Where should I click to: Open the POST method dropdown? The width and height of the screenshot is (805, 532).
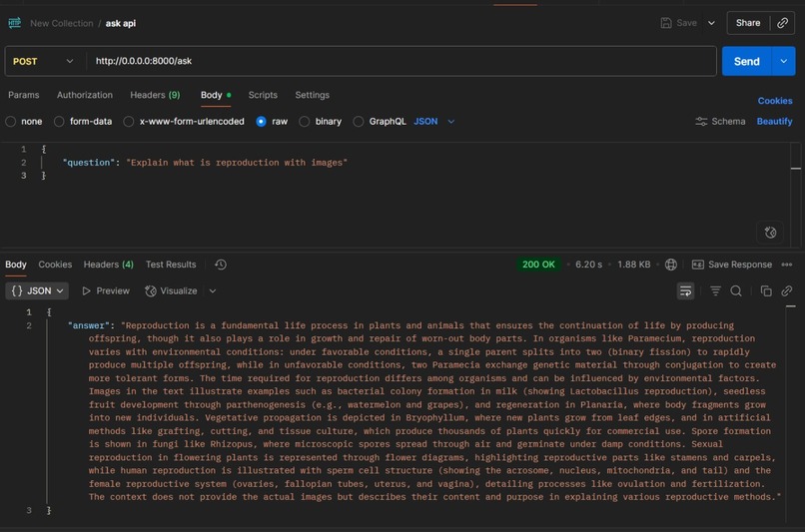click(45, 61)
